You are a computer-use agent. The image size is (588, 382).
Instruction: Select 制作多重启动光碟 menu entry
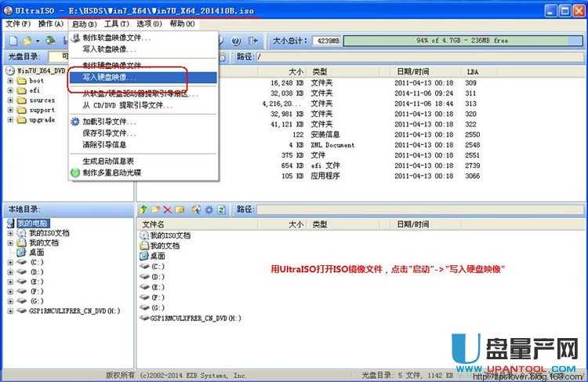111,172
